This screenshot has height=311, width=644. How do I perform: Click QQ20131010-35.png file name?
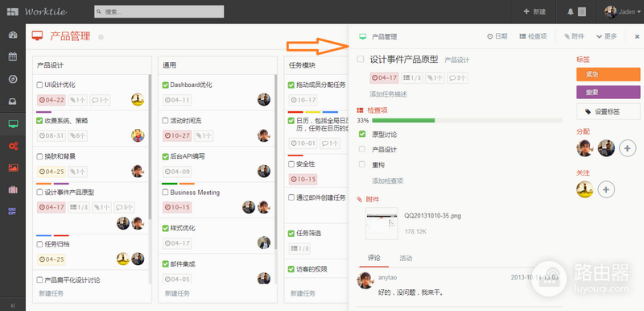[432, 216]
